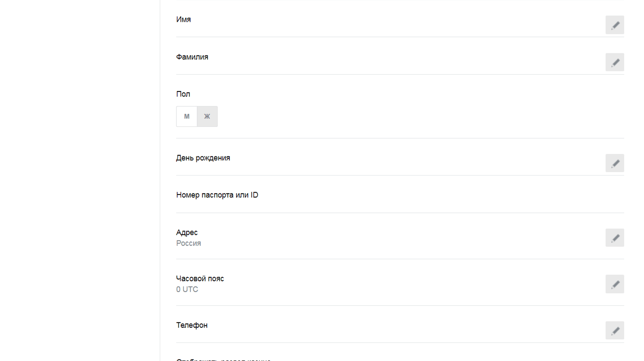Click the cut-off Отображать label at bottom
Image resolution: width=644 pixels, height=361 pixels.
point(224,359)
